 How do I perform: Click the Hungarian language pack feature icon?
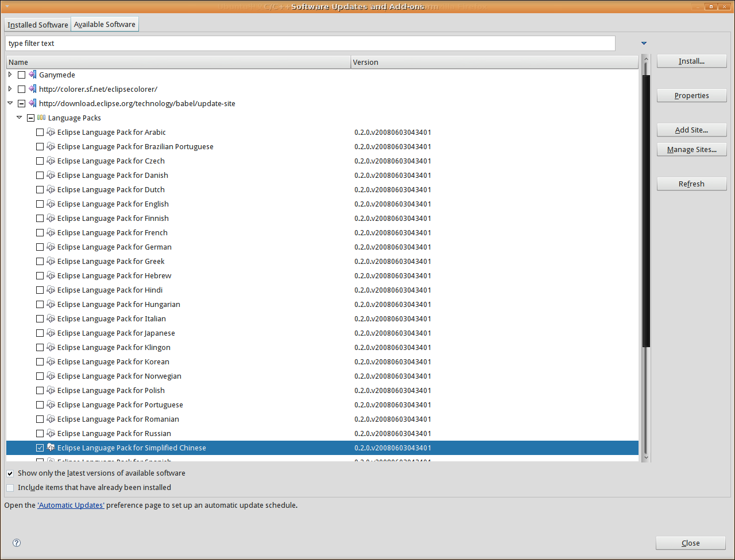tap(51, 304)
